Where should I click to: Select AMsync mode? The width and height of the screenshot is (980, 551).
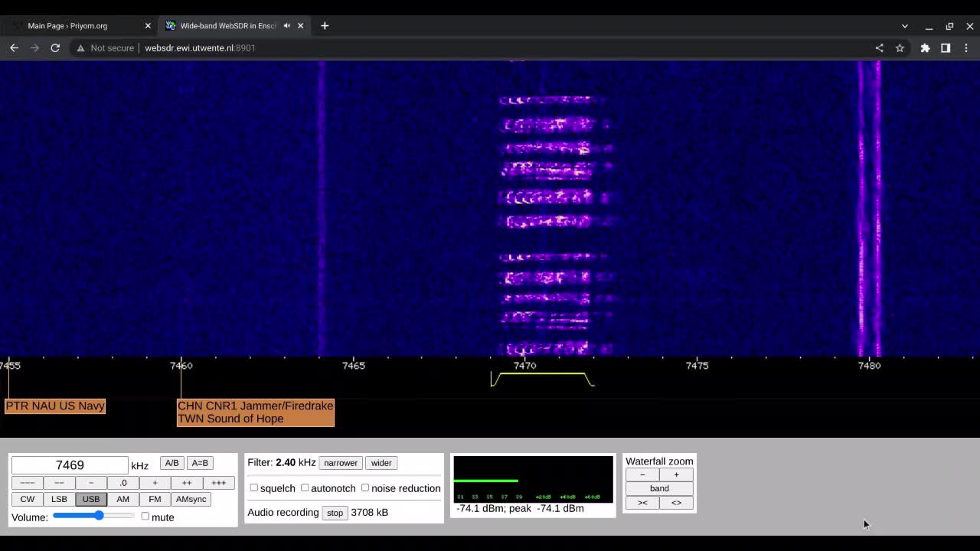[191, 499]
